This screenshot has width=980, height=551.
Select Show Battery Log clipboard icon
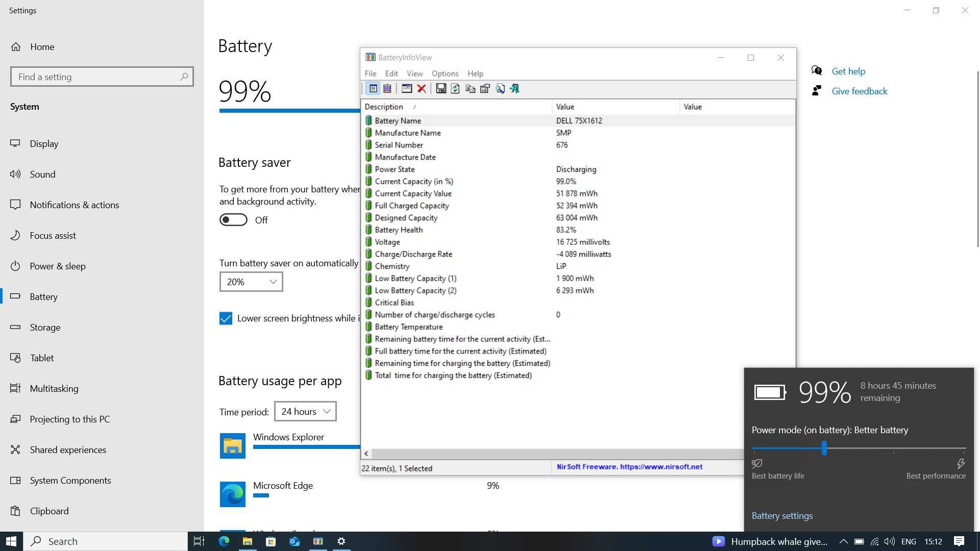pos(387,89)
